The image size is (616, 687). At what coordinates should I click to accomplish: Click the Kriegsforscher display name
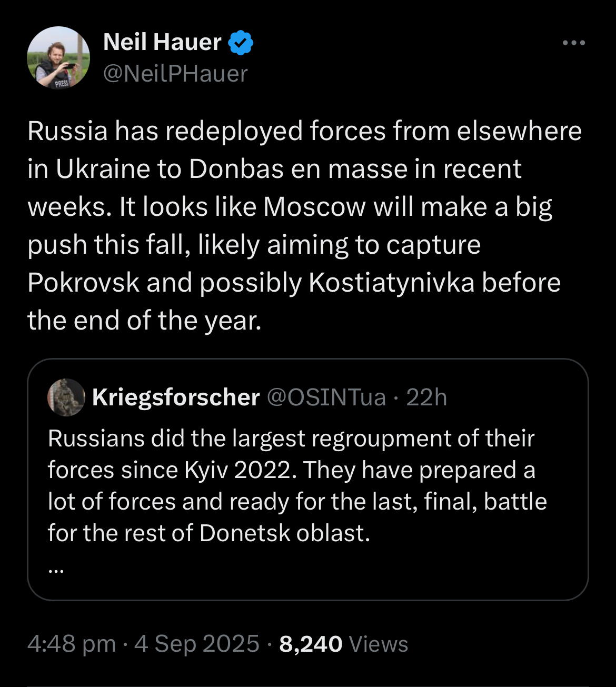pos(176,397)
